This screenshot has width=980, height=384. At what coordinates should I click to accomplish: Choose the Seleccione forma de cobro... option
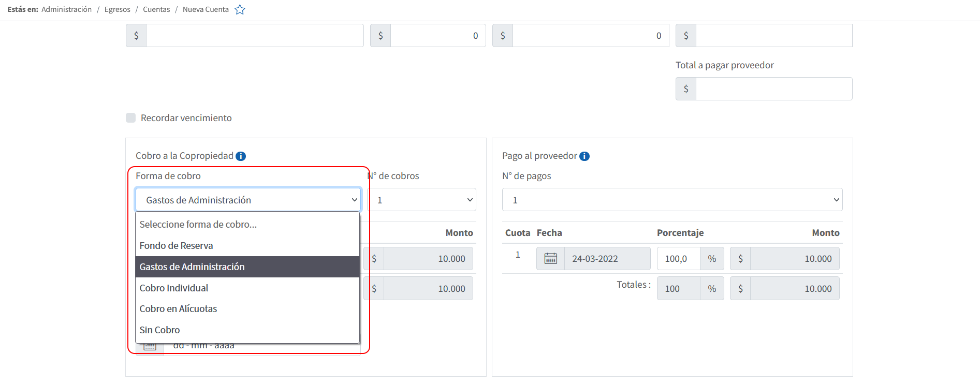[247, 225]
